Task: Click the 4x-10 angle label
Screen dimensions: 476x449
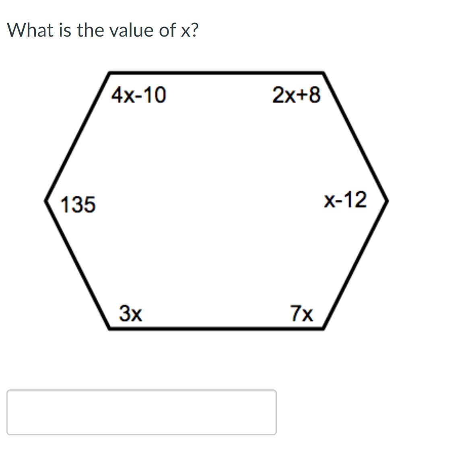Action: pos(138,95)
